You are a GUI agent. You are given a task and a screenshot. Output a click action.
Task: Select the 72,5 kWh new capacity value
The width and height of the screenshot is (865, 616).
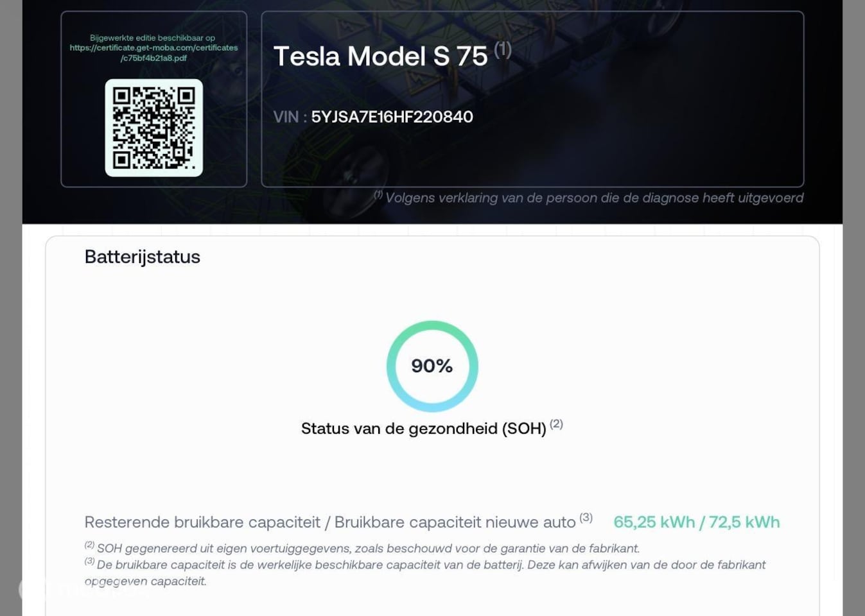click(744, 522)
